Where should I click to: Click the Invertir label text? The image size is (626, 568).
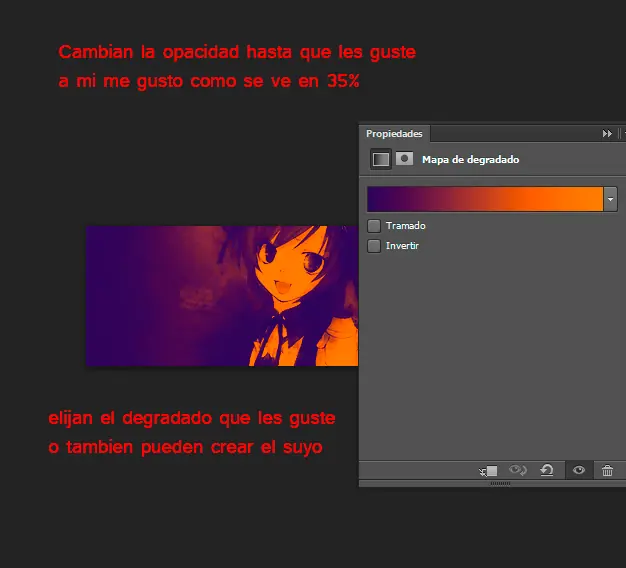(x=402, y=246)
